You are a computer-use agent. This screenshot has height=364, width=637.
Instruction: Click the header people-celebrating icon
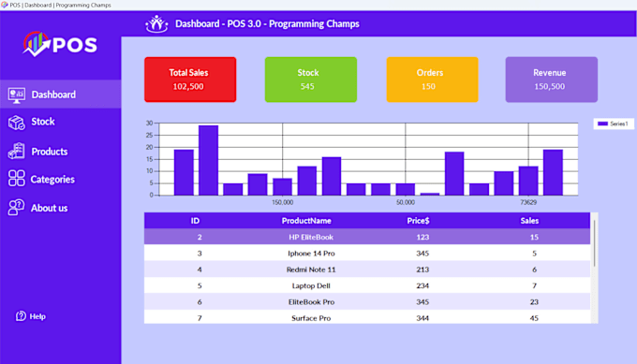(156, 24)
